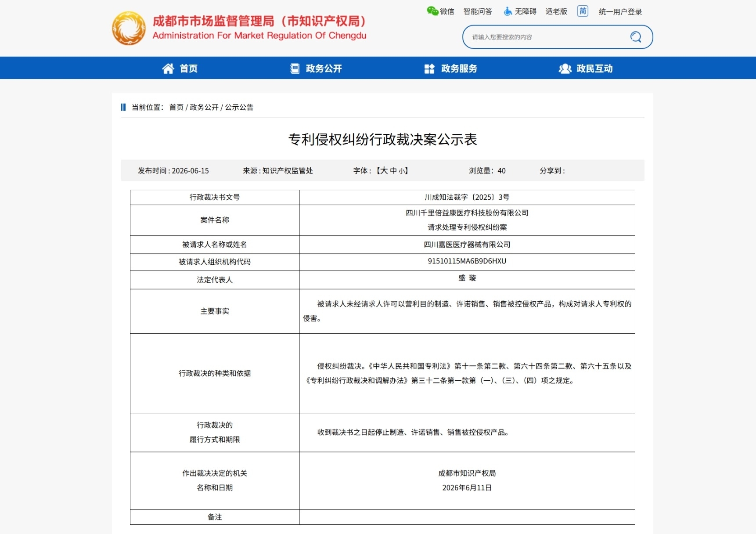
Task: Click page title 专利侵权纠纷行政裁决案公示表
Action: coord(383,140)
